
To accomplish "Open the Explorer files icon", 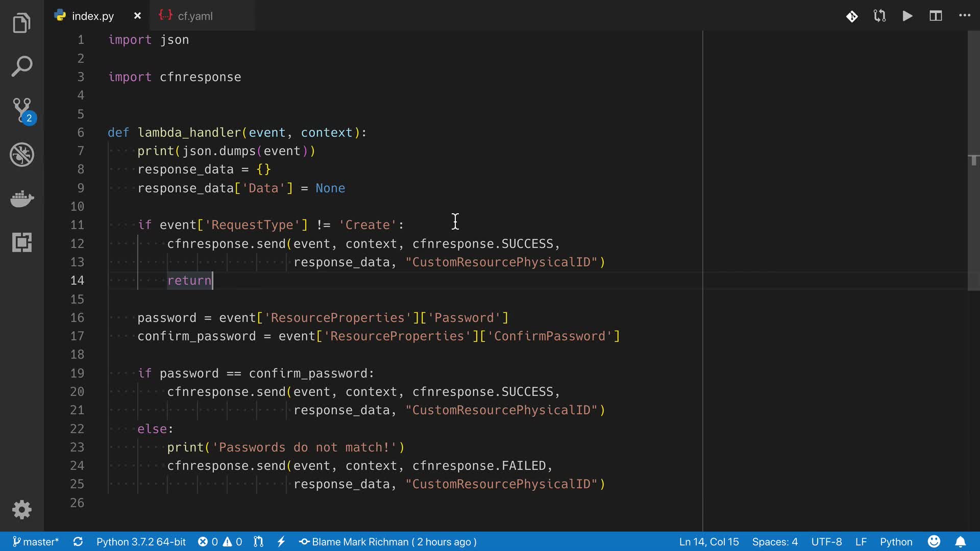I will point(21,23).
